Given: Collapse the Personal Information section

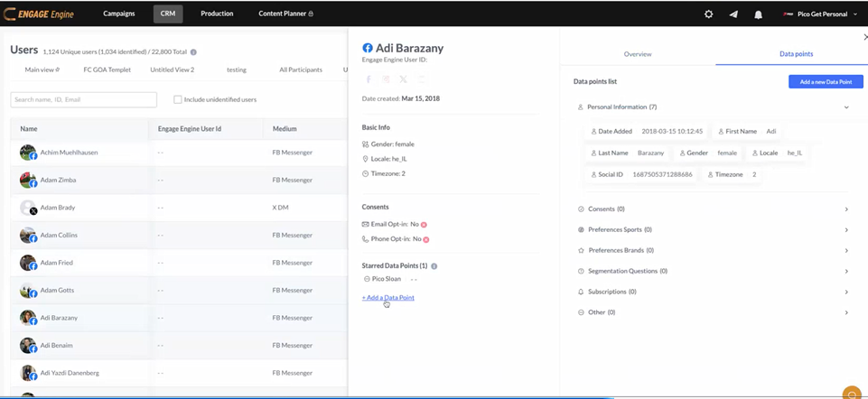Looking at the screenshot, I should tap(846, 107).
